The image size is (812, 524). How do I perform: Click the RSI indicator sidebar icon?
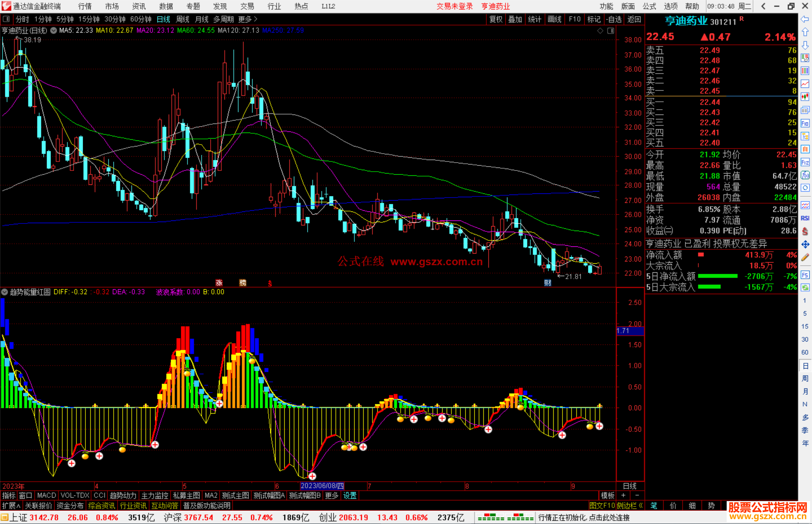[x=805, y=218]
